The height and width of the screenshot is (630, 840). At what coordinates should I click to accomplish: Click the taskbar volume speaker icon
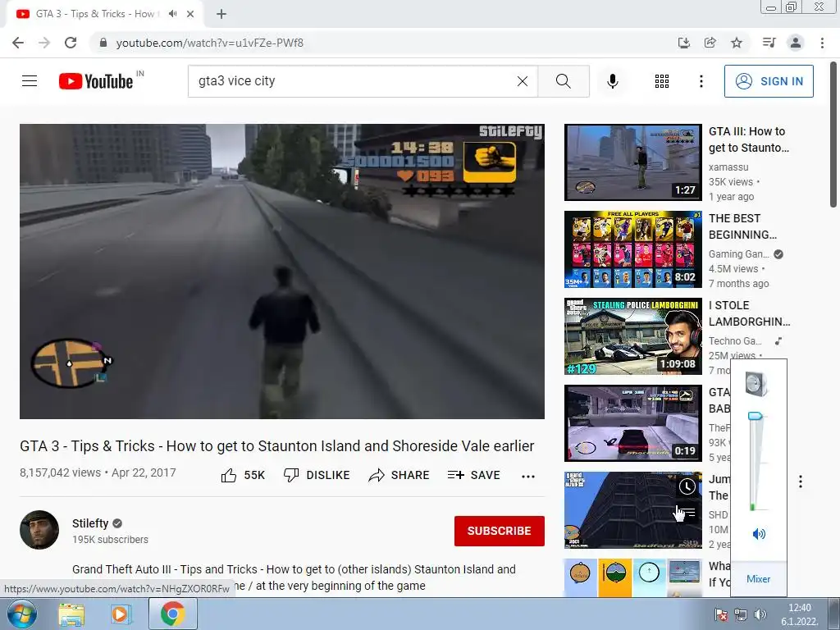(760, 614)
